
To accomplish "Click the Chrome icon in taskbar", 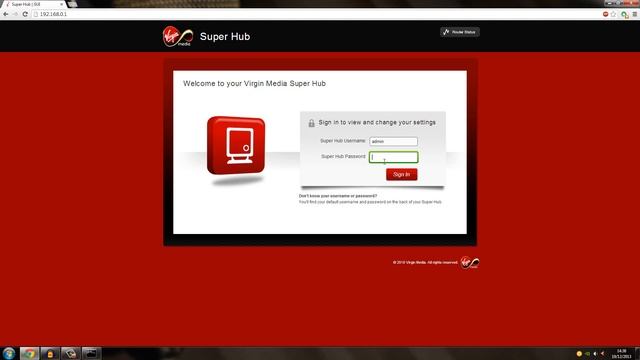I will pos(29,353).
